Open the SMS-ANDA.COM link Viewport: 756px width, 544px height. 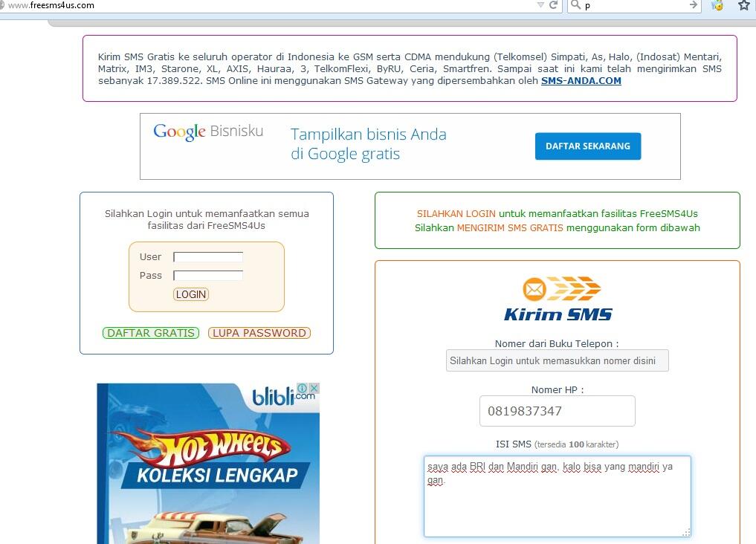click(x=581, y=81)
